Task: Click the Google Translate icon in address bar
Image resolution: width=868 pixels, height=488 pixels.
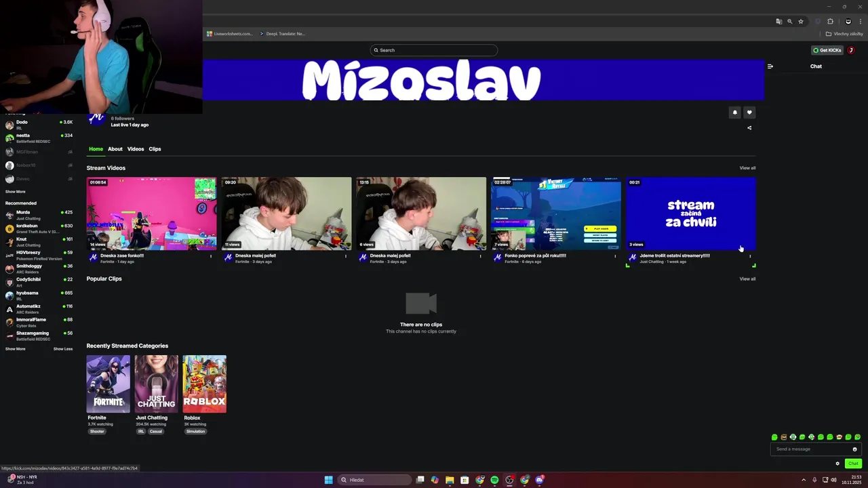Action: [779, 22]
